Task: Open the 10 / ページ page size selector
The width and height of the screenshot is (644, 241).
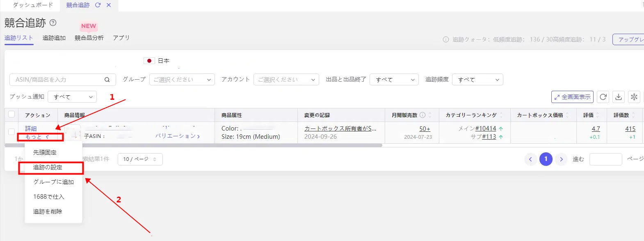Action: [x=140, y=159]
